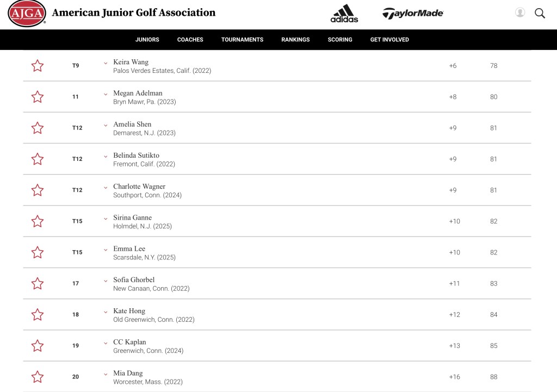
Task: Expand Amelia Shen's scorecard chevron
Action: point(106,125)
